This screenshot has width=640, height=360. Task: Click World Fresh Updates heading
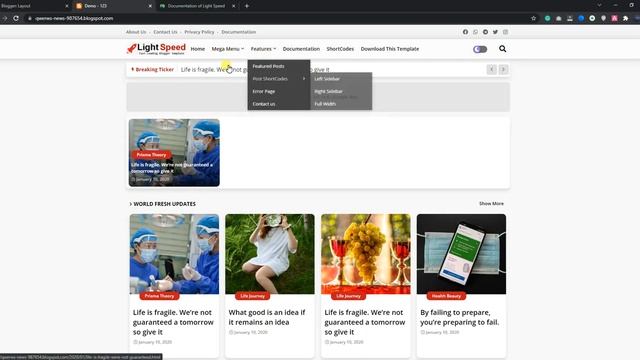[164, 204]
